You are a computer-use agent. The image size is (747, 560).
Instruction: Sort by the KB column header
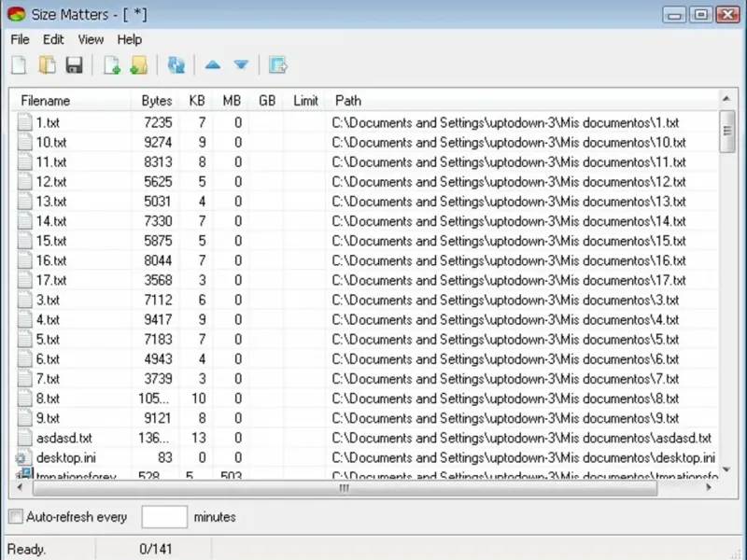(x=196, y=101)
